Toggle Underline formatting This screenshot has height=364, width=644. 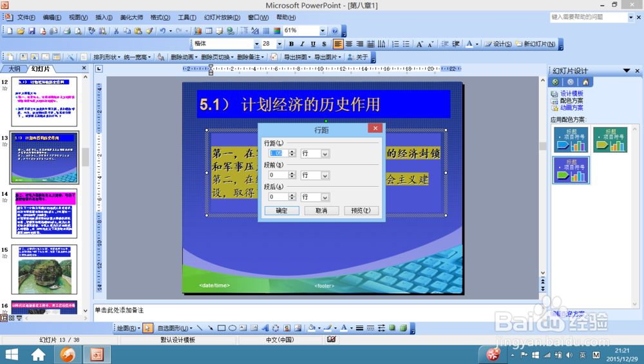click(313, 44)
